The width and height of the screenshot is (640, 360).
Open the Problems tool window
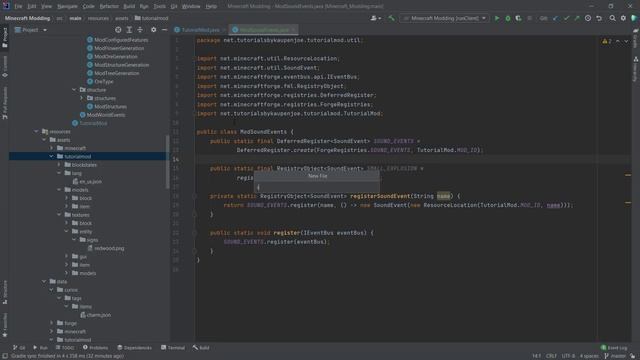[x=96, y=348]
